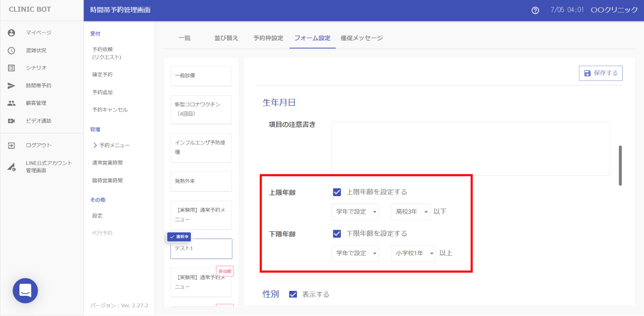Open the chat support bubble
The width and height of the screenshot is (644, 316).
(25, 290)
